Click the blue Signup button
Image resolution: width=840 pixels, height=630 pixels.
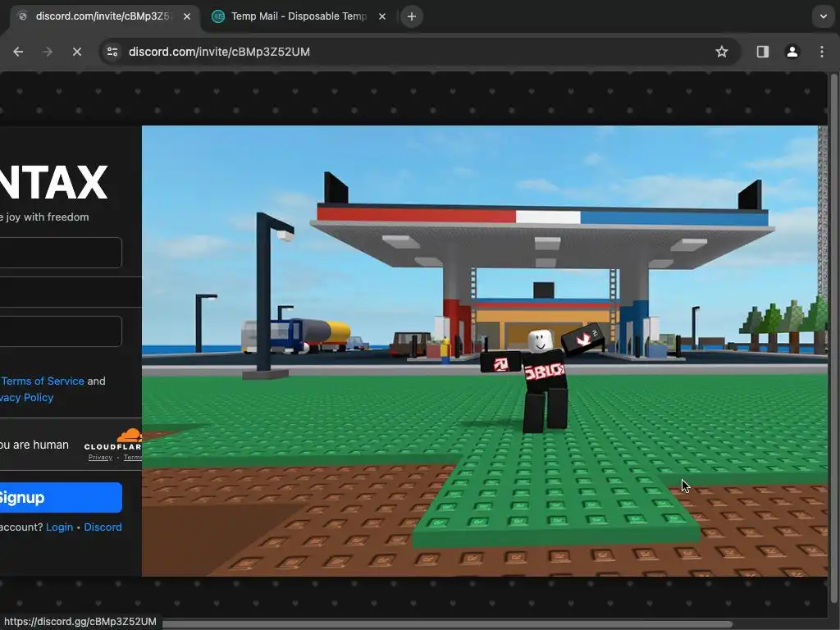(x=61, y=498)
